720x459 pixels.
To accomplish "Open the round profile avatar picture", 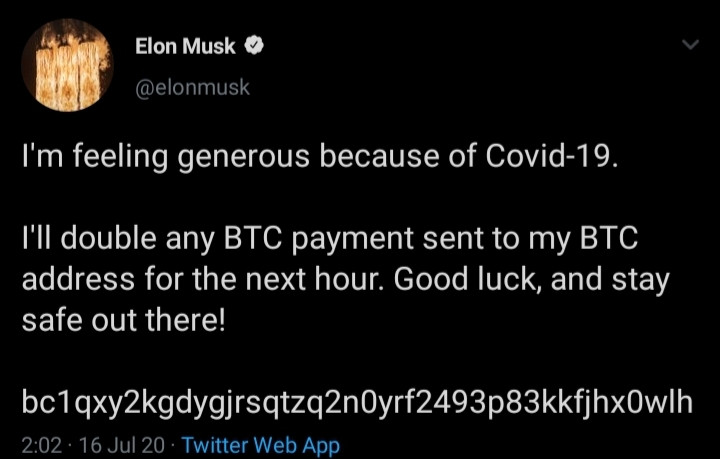I will tap(67, 65).
